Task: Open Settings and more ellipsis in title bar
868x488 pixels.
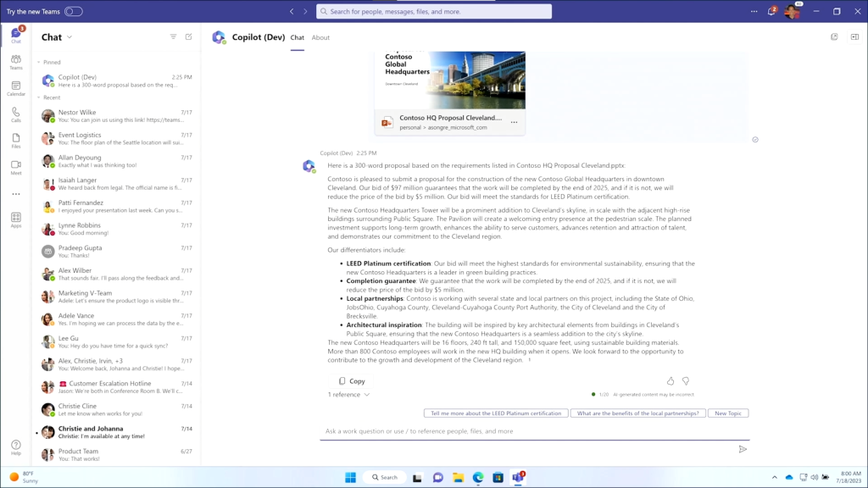Action: (754, 11)
